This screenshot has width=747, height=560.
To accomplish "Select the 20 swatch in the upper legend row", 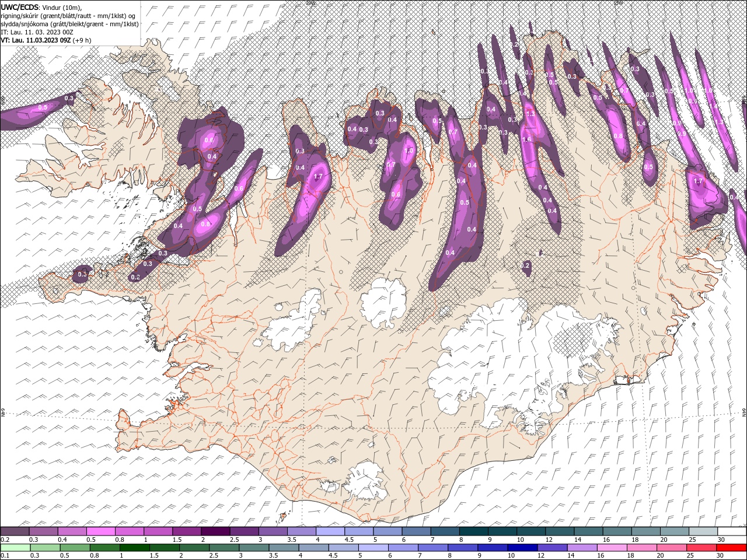I will pyautogui.click(x=675, y=531).
